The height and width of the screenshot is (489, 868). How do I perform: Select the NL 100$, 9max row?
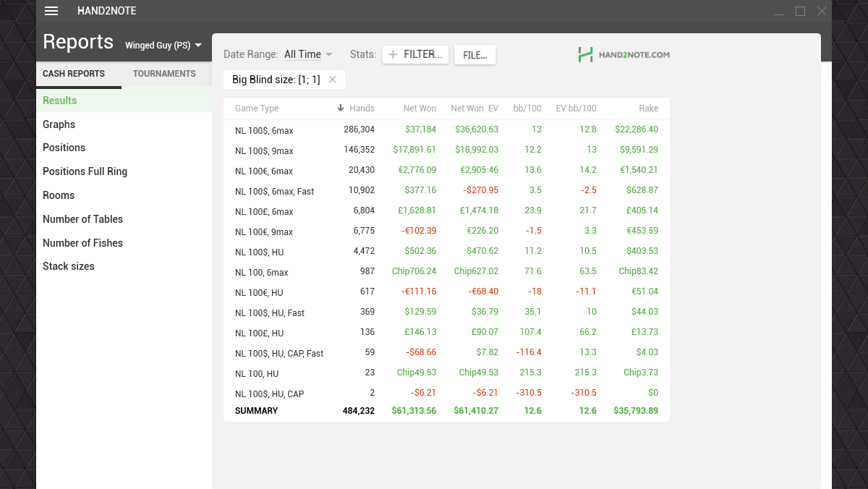pyautogui.click(x=446, y=150)
